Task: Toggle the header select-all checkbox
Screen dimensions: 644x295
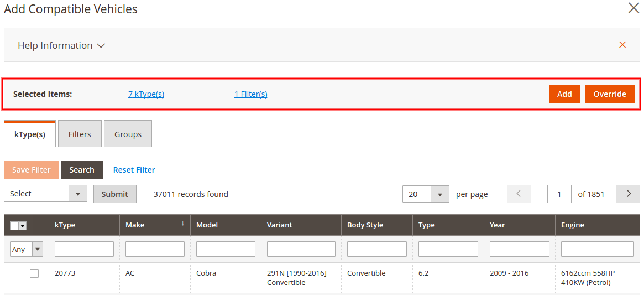Action: tap(14, 226)
